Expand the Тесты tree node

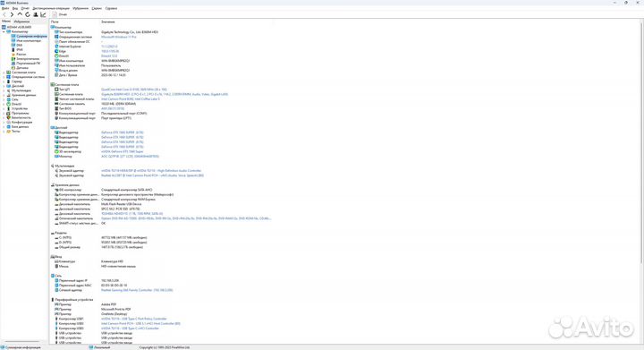coord(4,131)
